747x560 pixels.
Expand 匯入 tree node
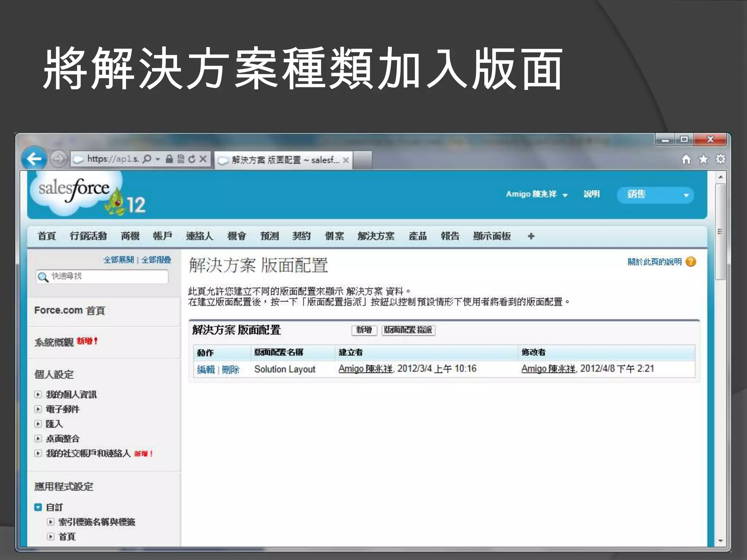(38, 424)
